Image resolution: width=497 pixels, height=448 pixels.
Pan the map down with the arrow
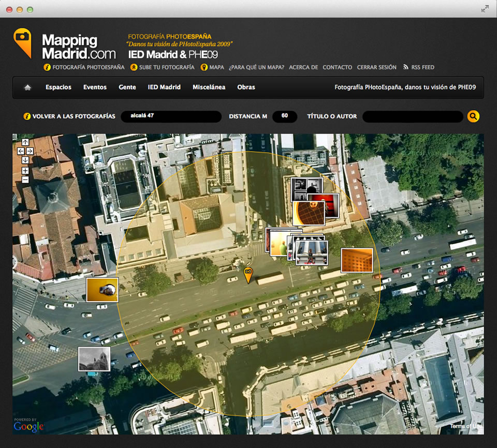point(25,160)
